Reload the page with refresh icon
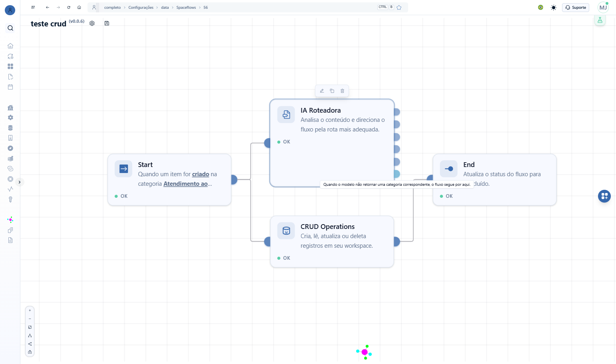 pos(69,7)
